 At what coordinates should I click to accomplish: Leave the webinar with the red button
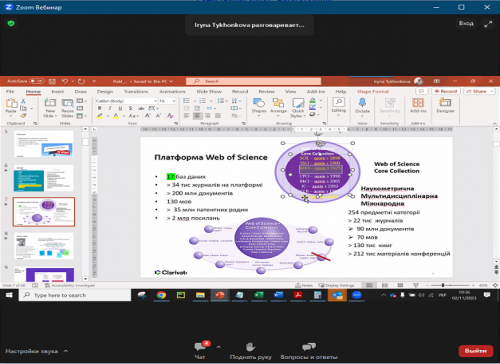pos(476,351)
